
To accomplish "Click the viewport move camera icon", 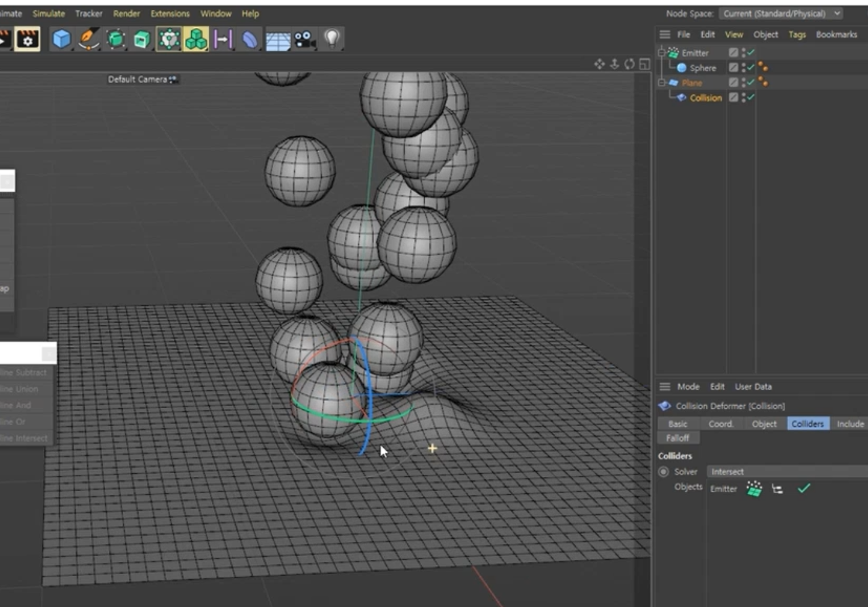I will (x=599, y=64).
